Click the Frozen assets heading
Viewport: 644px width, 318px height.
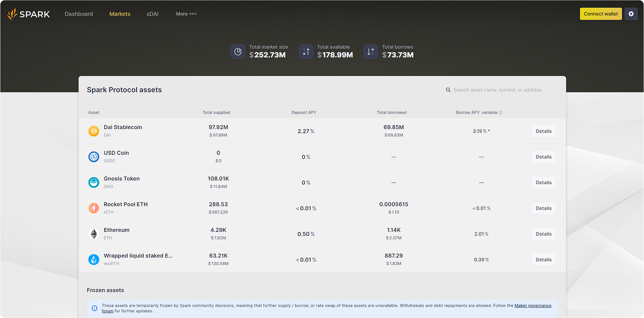pos(105,290)
